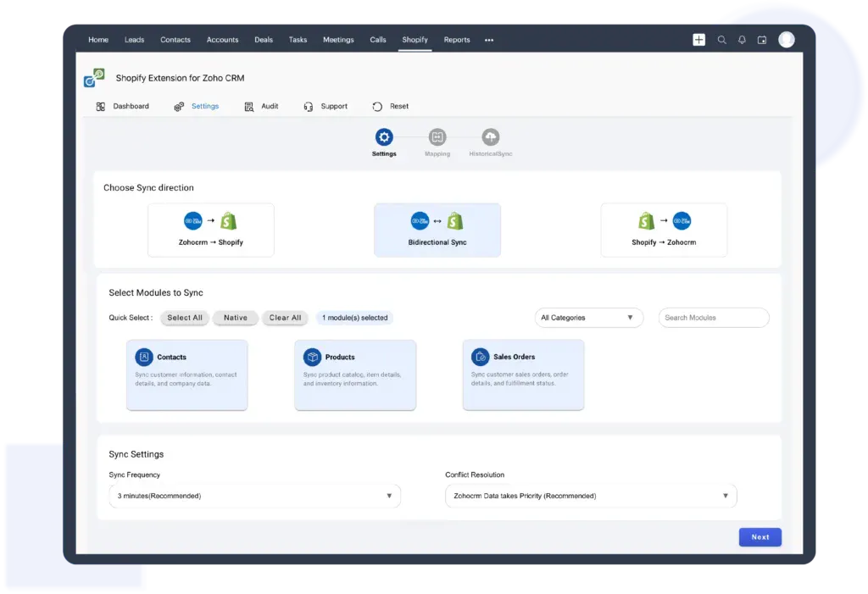Click the Zoho CRM icon in Bidirectional Sync card
This screenshot has height=594, width=868.
pos(420,221)
